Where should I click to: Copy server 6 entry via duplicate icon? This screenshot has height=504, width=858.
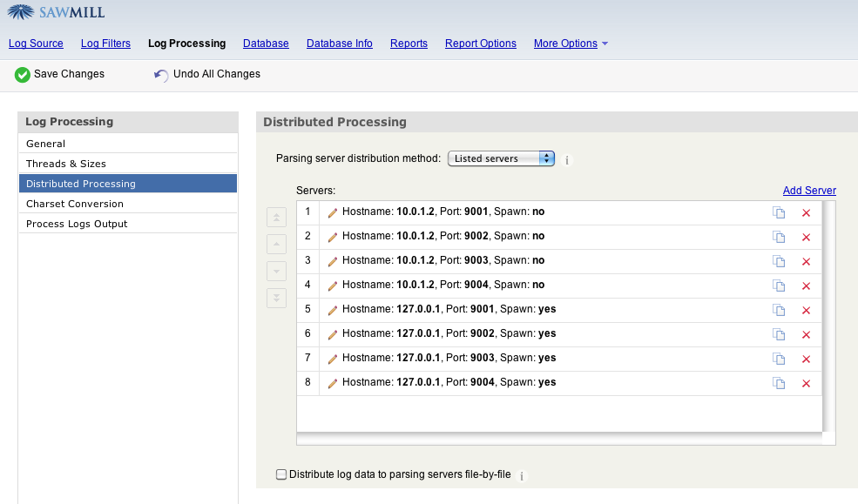(779, 334)
